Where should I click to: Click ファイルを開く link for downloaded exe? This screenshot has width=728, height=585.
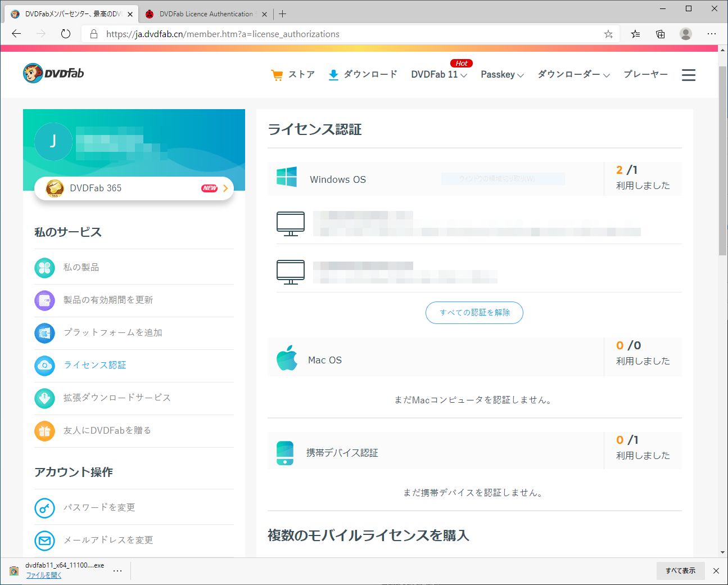[44, 575]
